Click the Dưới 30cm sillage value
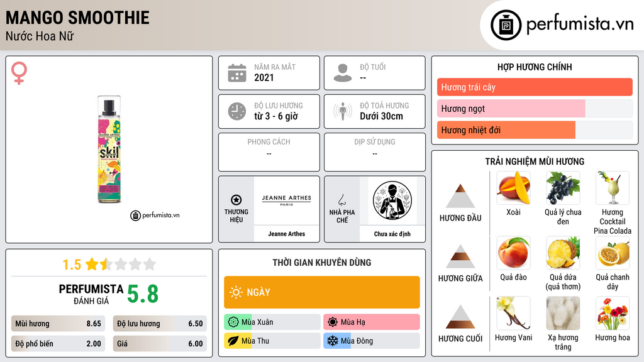This screenshot has height=362, width=644. pos(381,116)
